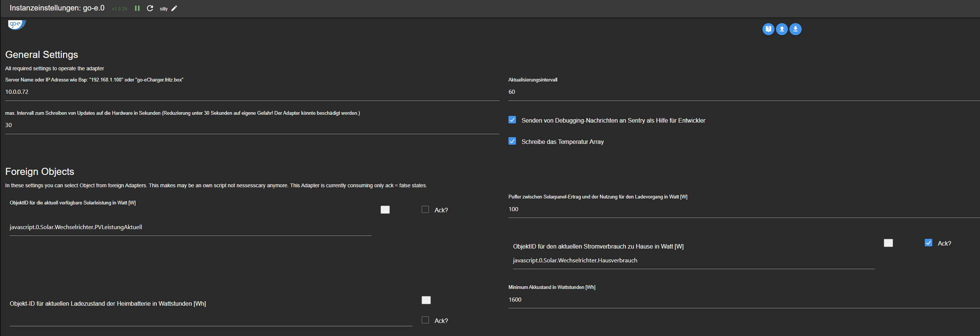980x336 pixels.
Task: Click the server IP address field 10.0.0.72
Action: click(251, 92)
